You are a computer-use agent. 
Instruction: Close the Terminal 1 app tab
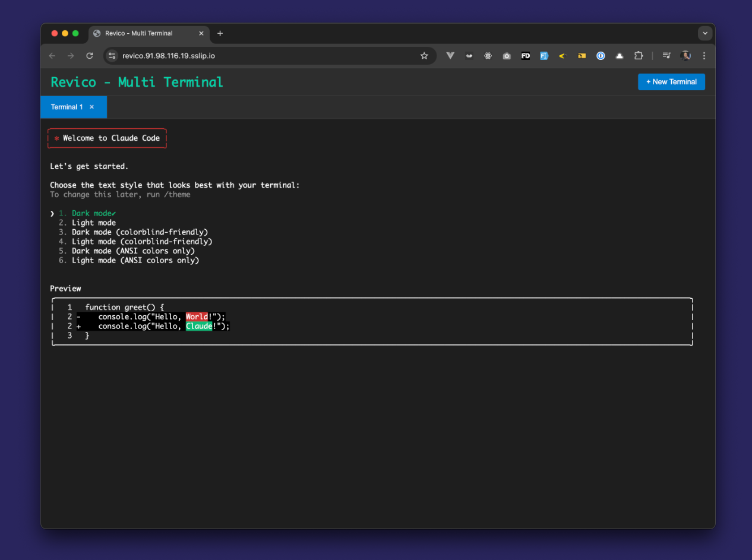tap(91, 107)
